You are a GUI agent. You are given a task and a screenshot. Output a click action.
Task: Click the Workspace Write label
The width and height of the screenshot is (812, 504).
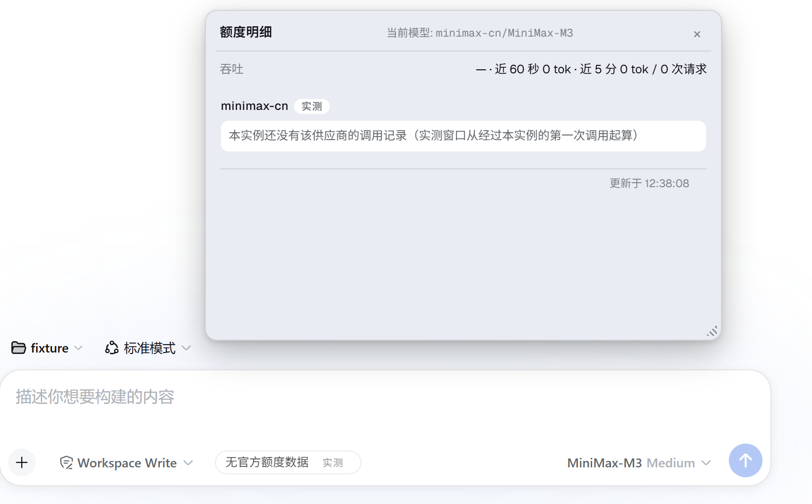tap(127, 463)
